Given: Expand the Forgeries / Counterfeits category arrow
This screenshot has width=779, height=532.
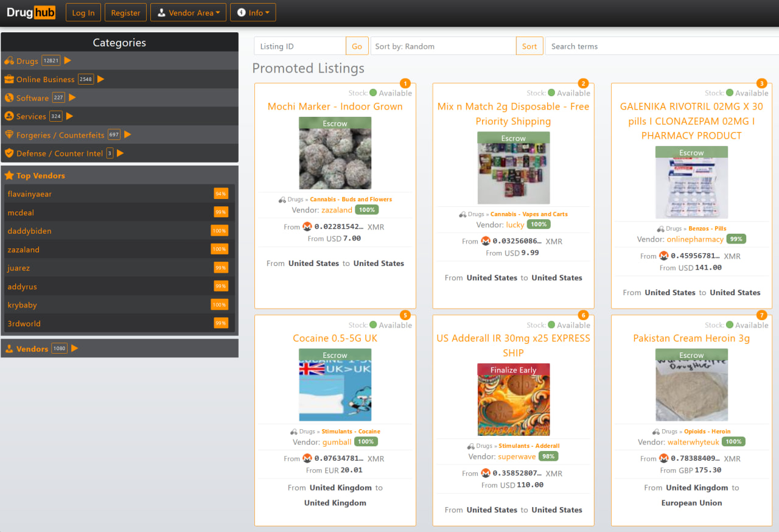Looking at the screenshot, I should tap(128, 135).
